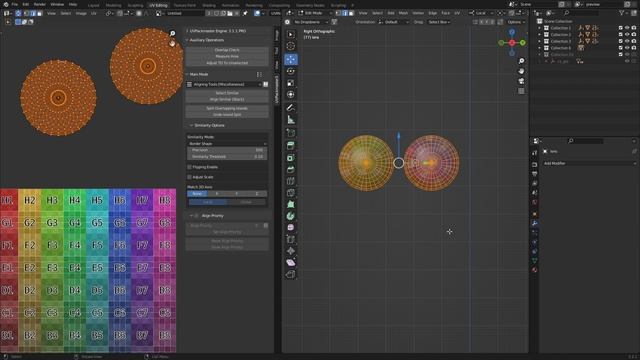The height and width of the screenshot is (360, 640).
Task: Select the Annotate pencil tool
Action: 291,108
